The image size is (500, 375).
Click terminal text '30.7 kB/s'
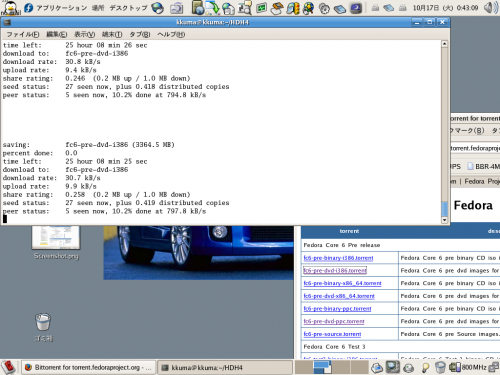tap(83, 178)
